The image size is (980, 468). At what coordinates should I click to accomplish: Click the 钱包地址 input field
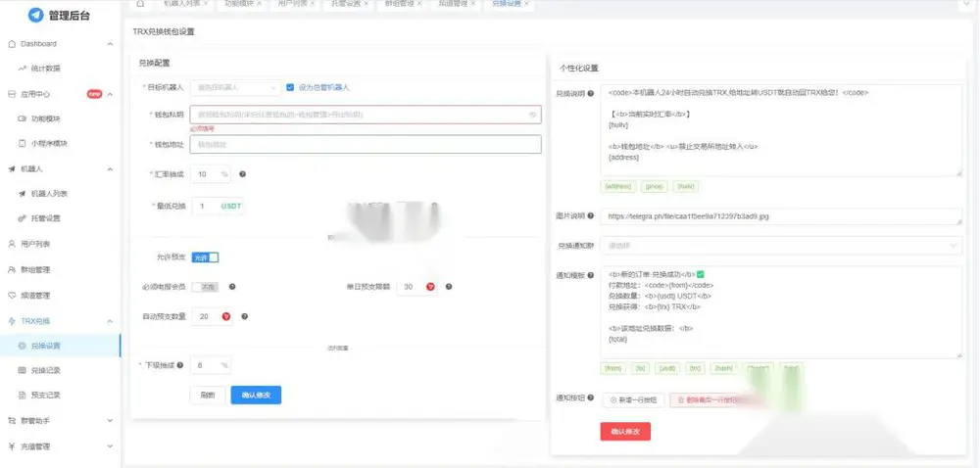click(x=366, y=144)
